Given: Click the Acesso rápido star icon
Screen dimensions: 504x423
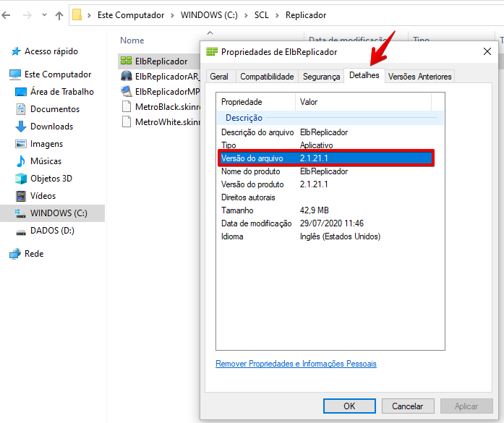Looking at the screenshot, I should click(16, 51).
